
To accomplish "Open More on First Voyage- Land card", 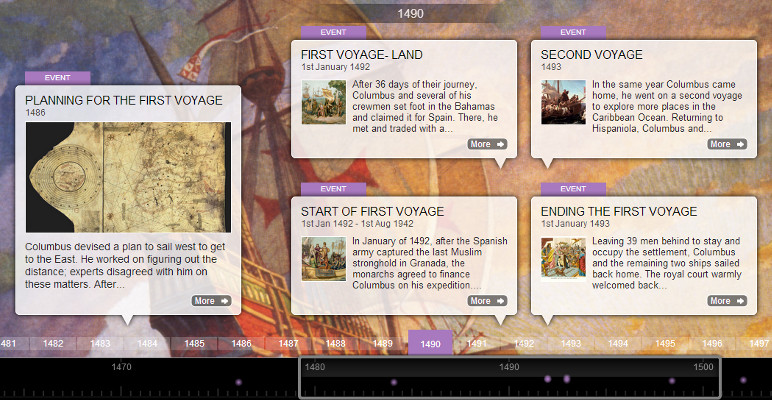I will (487, 144).
